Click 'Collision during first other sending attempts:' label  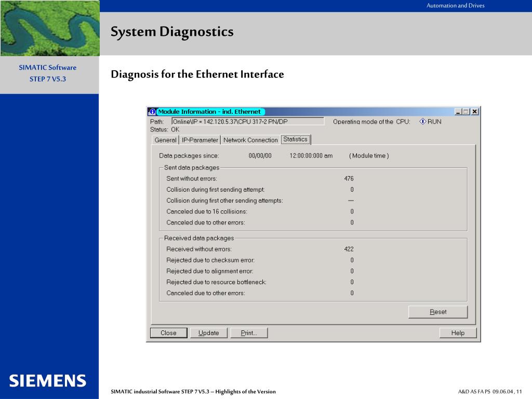tap(224, 201)
